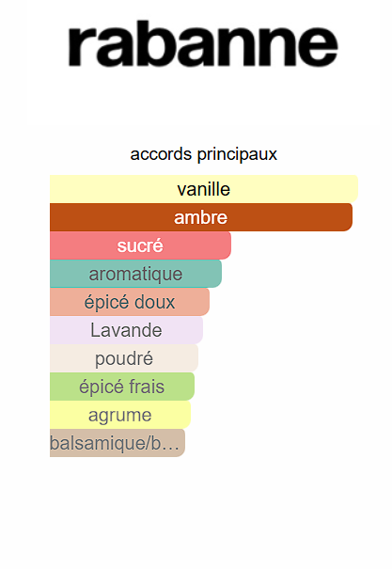Select the sucré text label
The height and width of the screenshot is (569, 392).
pyautogui.click(x=140, y=245)
